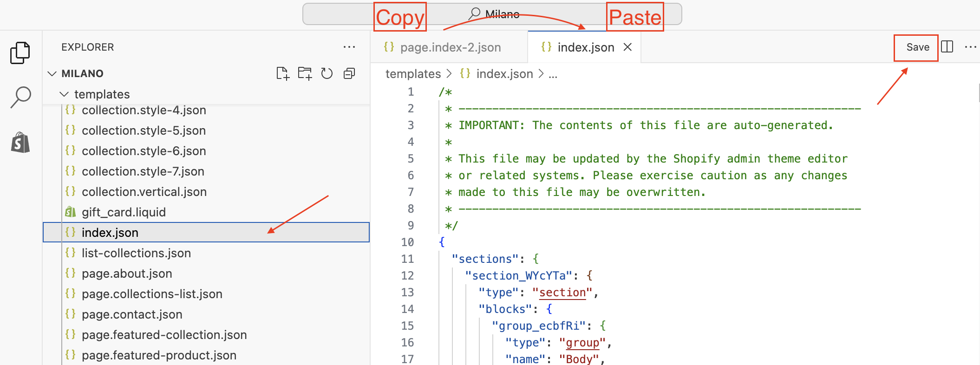Open the Search view in the activity bar

(x=20, y=98)
